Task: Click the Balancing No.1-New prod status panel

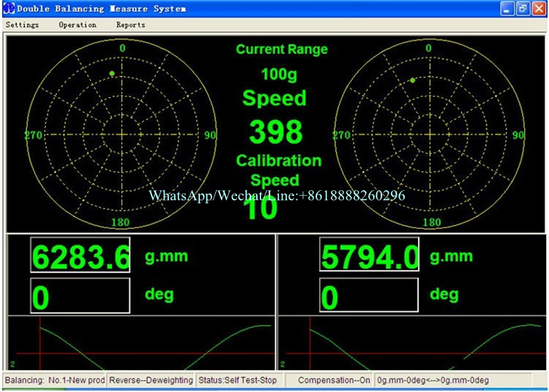Action: click(x=55, y=380)
